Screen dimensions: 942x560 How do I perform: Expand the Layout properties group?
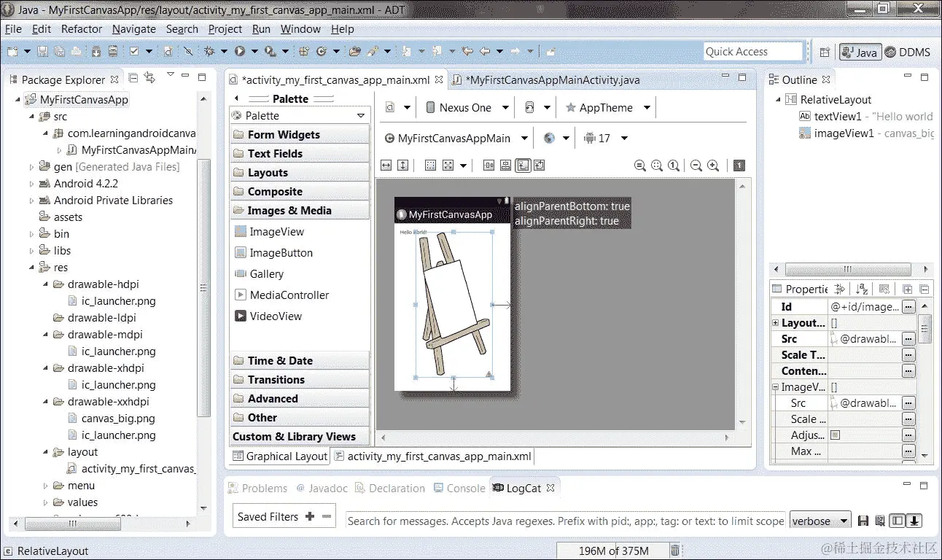point(776,323)
